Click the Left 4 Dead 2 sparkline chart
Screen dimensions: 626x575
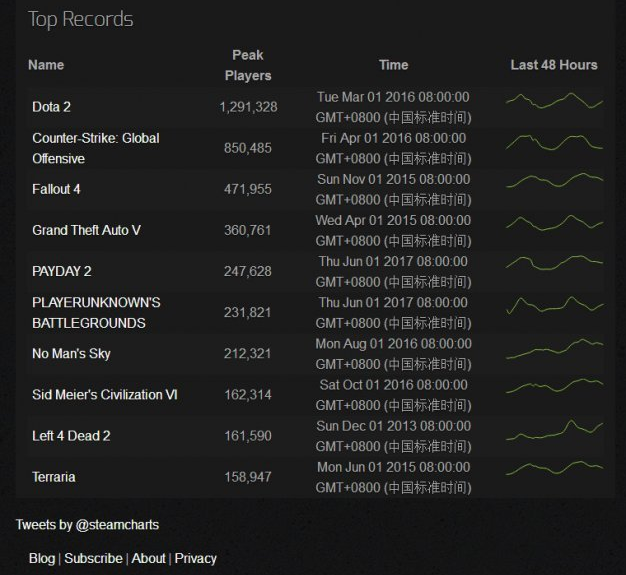554,430
